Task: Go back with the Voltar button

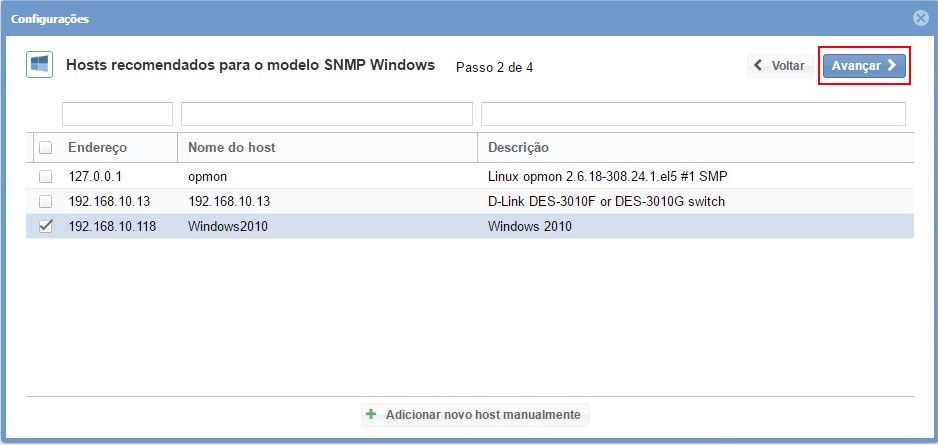Action: click(779, 65)
